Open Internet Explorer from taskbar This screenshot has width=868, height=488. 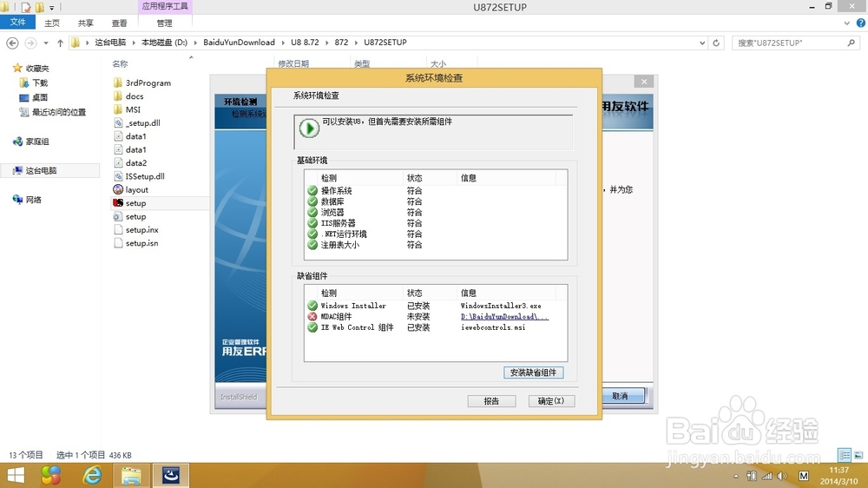[x=92, y=475]
